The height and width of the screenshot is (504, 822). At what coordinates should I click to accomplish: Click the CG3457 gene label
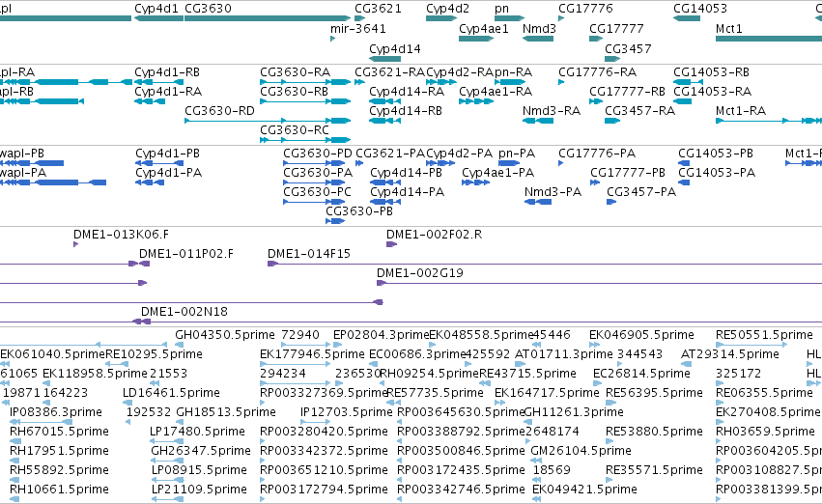click(x=628, y=48)
